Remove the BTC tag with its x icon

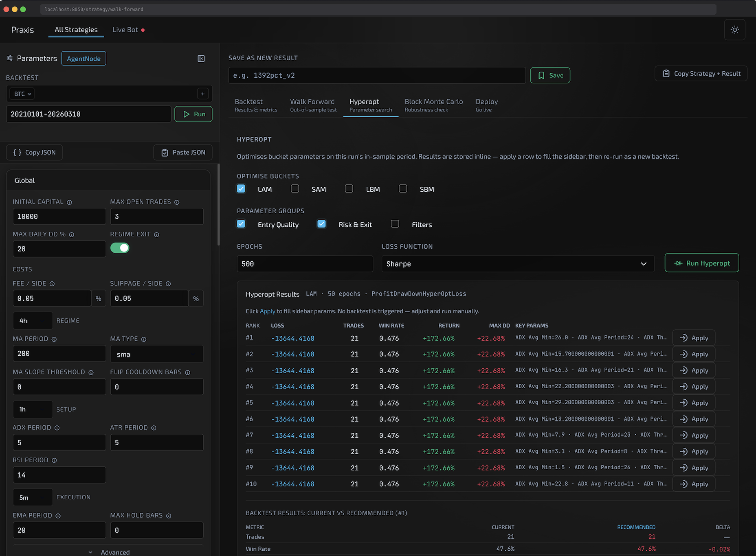(29, 94)
